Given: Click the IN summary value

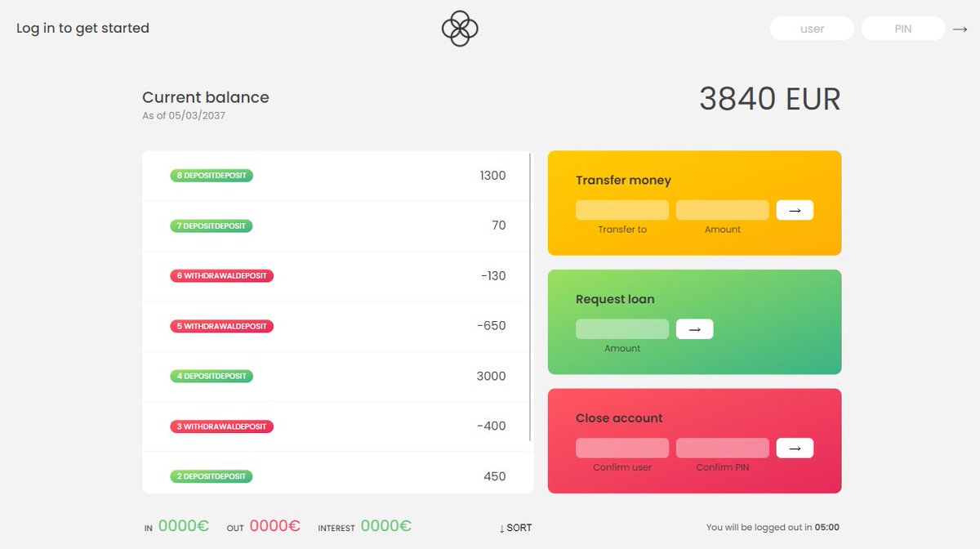Looking at the screenshot, I should coord(184,527).
